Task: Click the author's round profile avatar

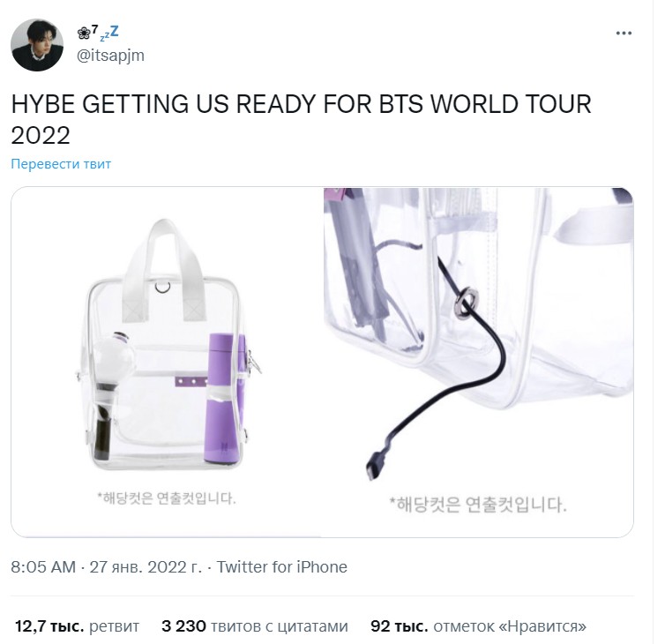Action: [37, 45]
